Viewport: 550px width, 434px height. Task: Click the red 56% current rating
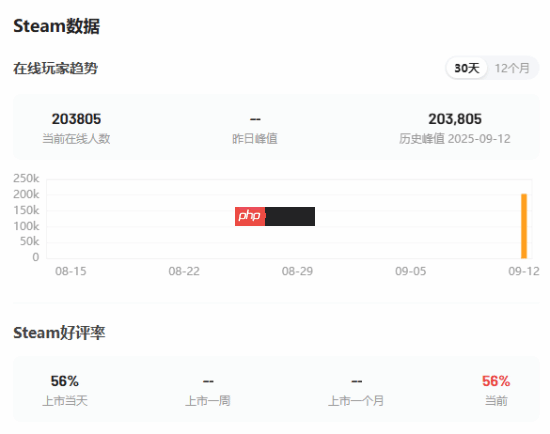[x=496, y=381]
